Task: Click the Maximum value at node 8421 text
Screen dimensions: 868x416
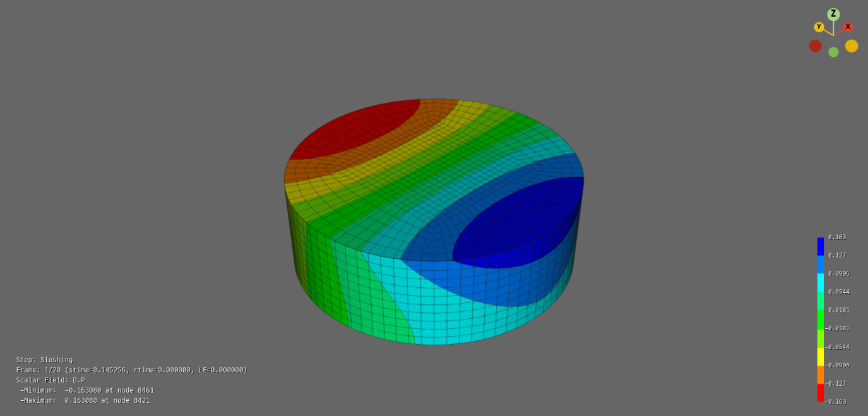Action: coord(85,400)
